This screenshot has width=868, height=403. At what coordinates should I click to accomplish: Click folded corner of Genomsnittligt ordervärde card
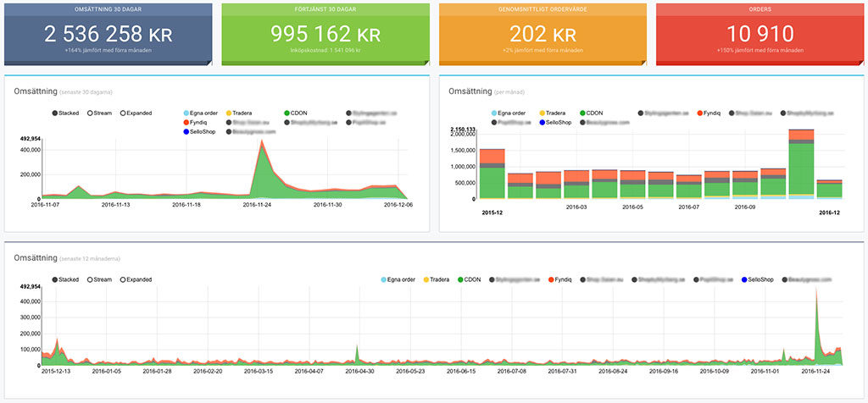click(643, 63)
